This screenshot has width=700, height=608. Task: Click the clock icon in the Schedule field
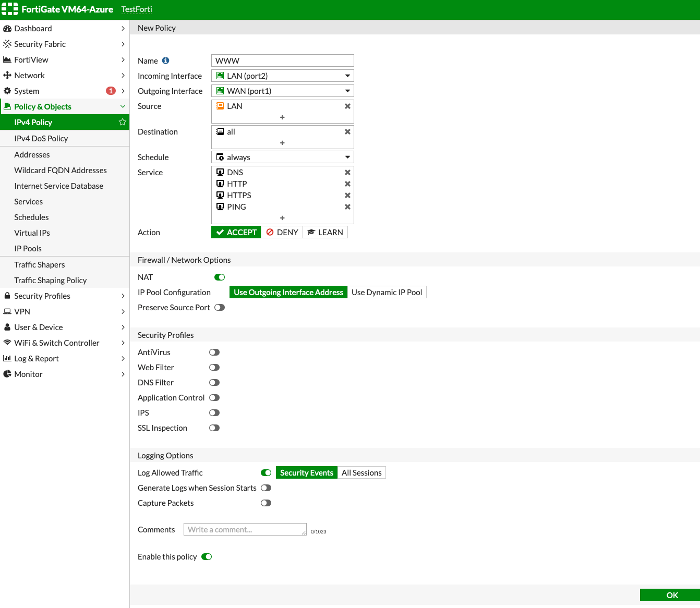point(221,156)
